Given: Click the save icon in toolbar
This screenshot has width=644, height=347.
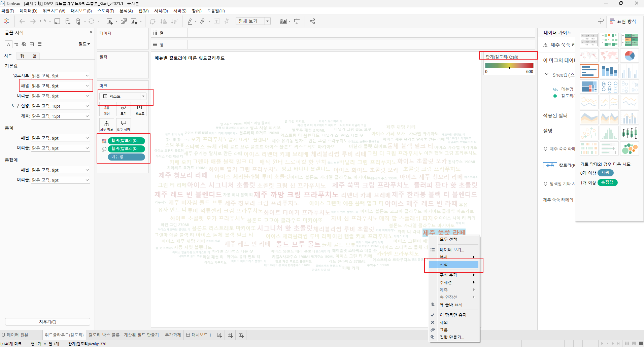Looking at the screenshot, I should (57, 21).
